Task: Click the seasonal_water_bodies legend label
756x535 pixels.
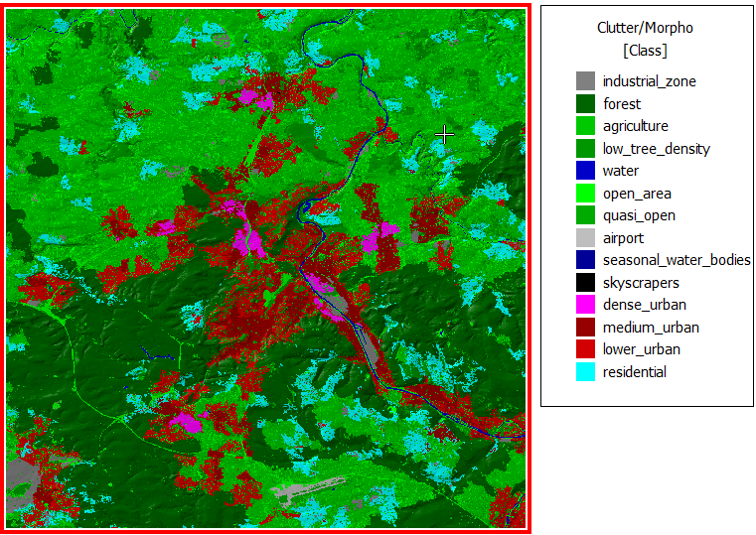Action: tap(676, 260)
